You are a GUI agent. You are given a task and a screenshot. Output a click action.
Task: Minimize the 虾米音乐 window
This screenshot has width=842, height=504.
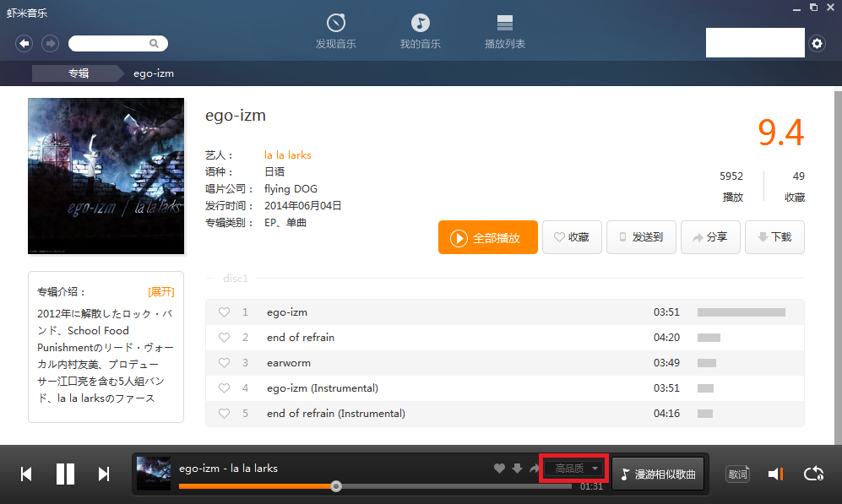pos(797,8)
